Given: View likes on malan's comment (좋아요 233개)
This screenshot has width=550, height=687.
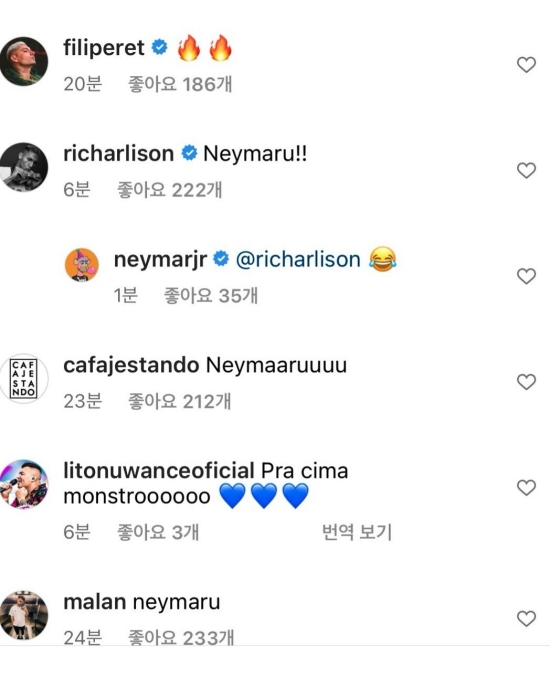Looking at the screenshot, I should coord(181,637).
